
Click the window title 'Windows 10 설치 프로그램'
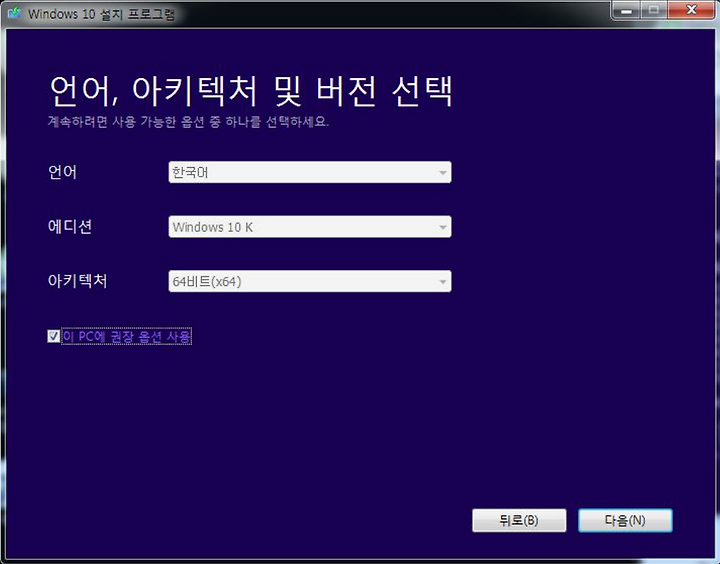tap(101, 14)
